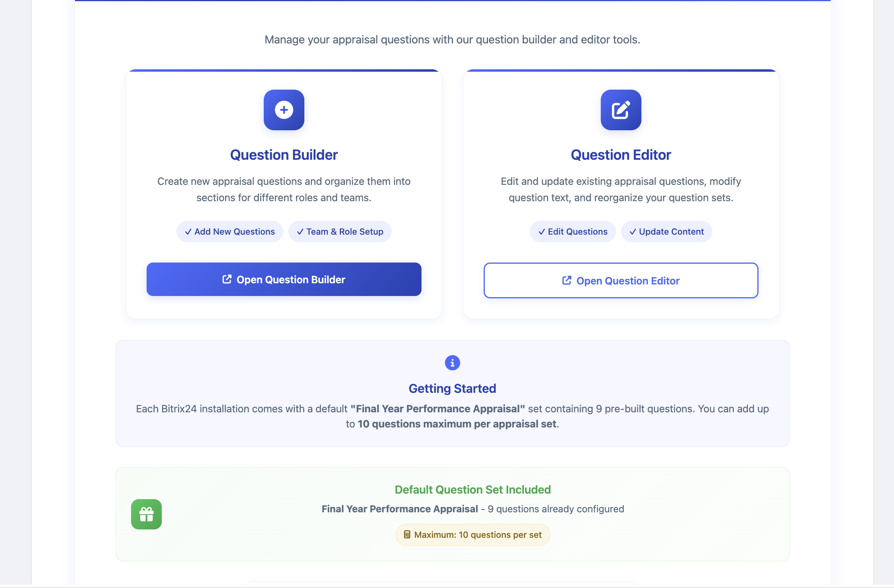The width and height of the screenshot is (894, 588).
Task: Click the Question Editor heading
Action: [621, 155]
